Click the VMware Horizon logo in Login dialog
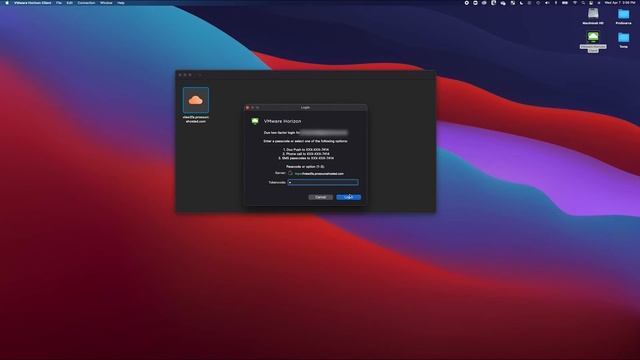Screen dimensions: 640x360 pyautogui.click(x=255, y=121)
